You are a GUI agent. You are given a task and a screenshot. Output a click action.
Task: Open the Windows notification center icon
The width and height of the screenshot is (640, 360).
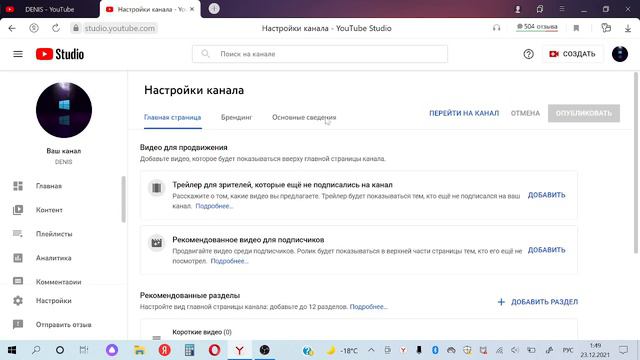point(623,350)
